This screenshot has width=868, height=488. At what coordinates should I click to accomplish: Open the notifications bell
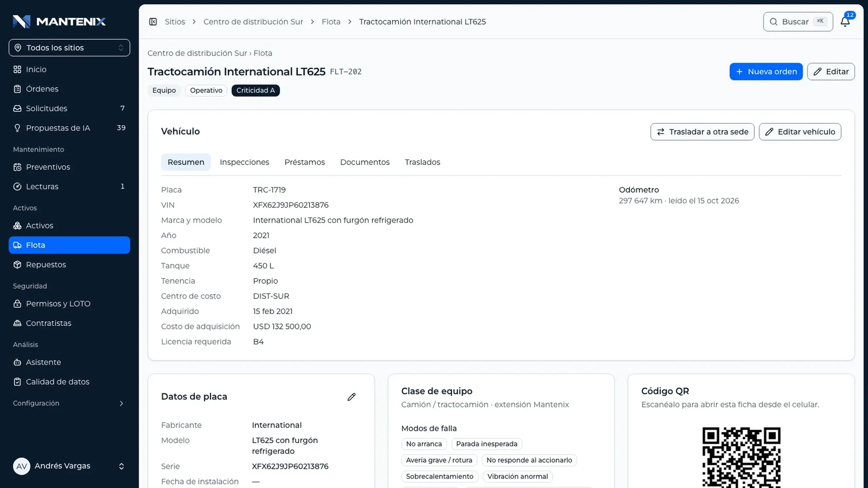click(845, 22)
